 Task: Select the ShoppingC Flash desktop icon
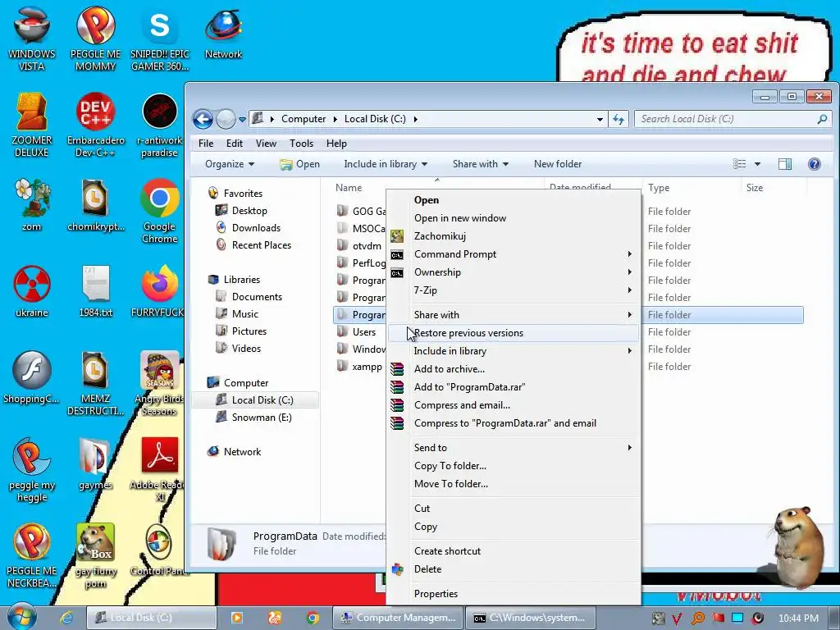click(32, 377)
